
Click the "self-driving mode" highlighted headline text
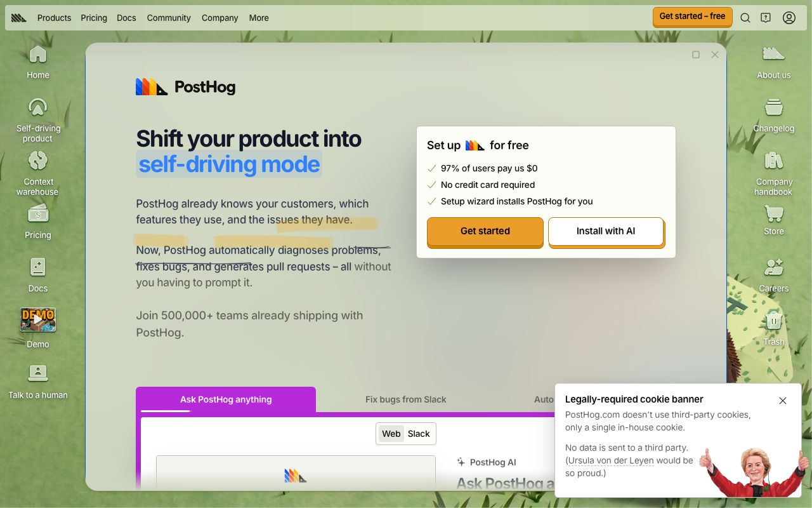click(x=229, y=164)
